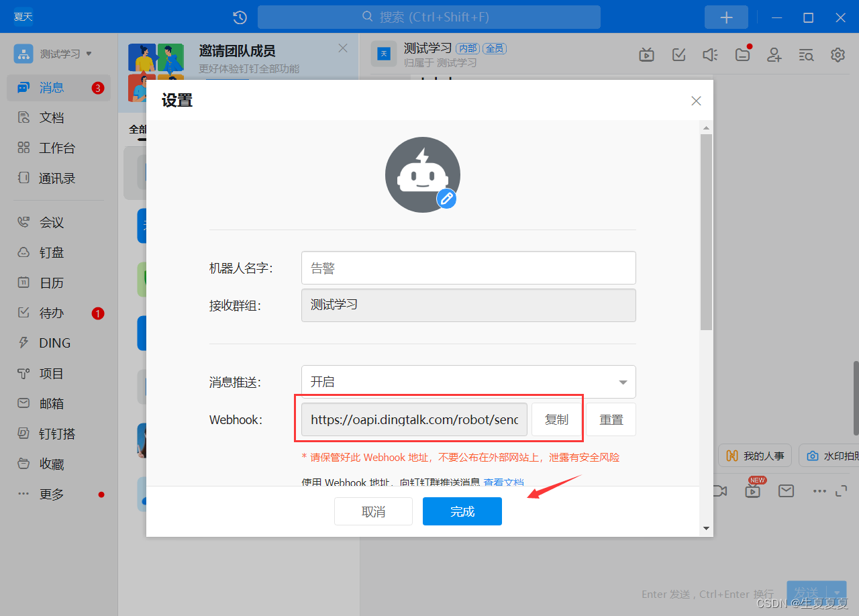Open the 查看文档 link

pos(503,482)
